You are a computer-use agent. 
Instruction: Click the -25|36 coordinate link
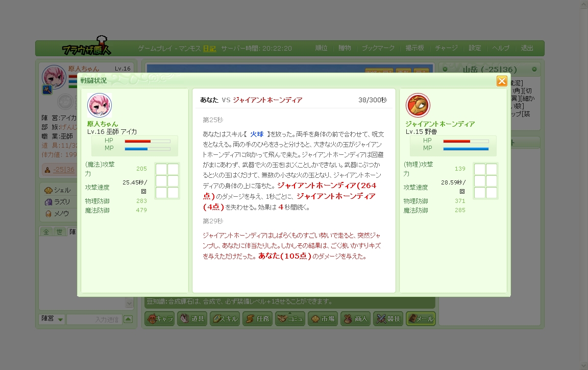64,169
